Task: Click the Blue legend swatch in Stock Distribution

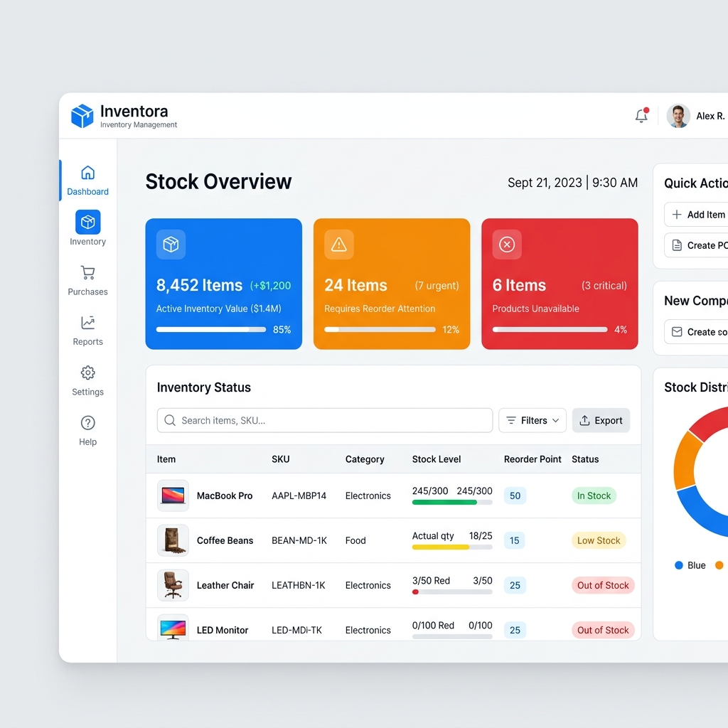Action: pos(678,565)
